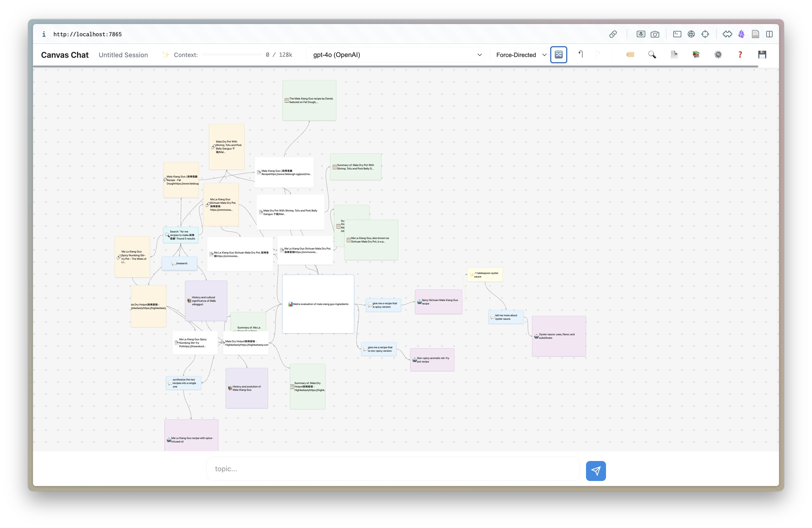Select 'Oyster sauce: uses, flavor, and substitutes' node

point(559,336)
